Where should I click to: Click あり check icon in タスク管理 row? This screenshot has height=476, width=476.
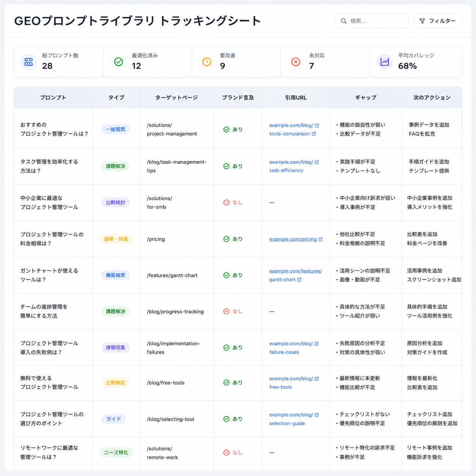pyautogui.click(x=226, y=166)
